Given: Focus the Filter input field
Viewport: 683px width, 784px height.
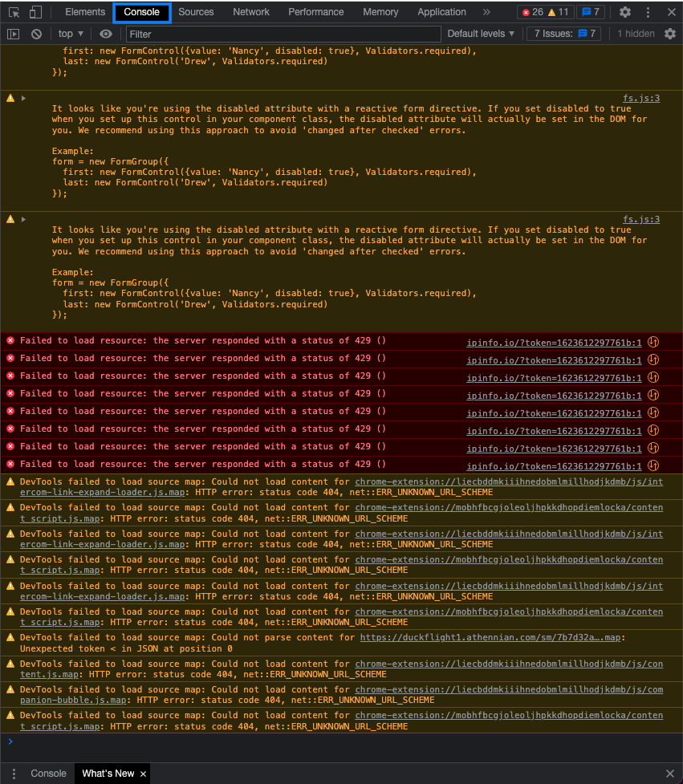Looking at the screenshot, I should (283, 34).
